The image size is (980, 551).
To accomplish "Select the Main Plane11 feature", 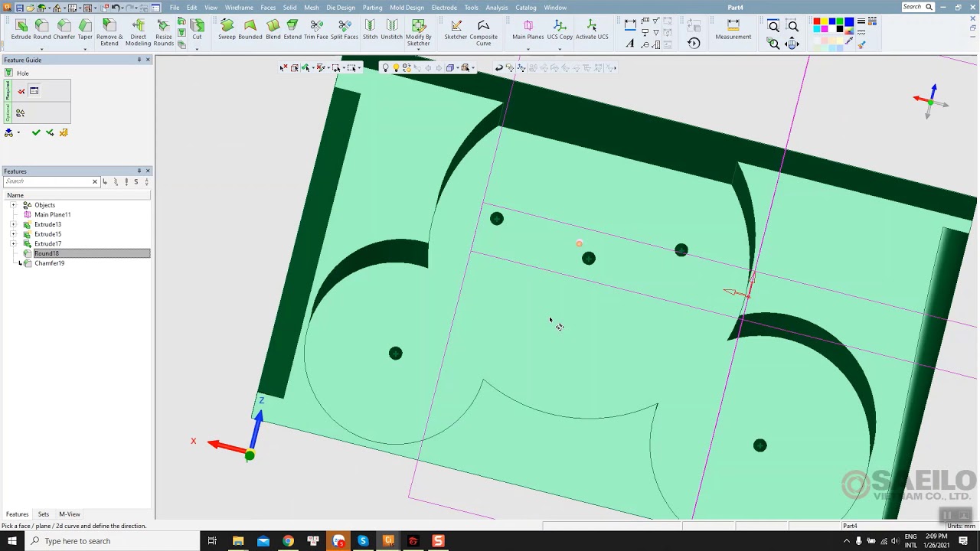I will (x=52, y=215).
